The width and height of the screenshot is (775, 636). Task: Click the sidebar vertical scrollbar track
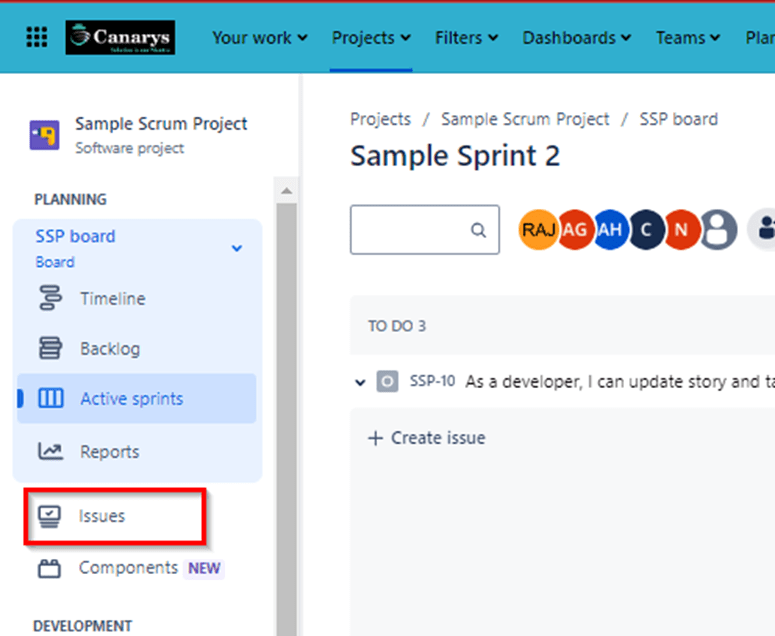click(x=286, y=419)
